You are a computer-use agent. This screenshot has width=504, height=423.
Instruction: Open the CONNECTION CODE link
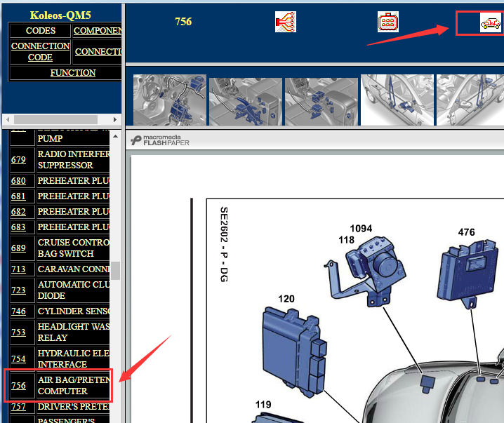tap(40, 51)
